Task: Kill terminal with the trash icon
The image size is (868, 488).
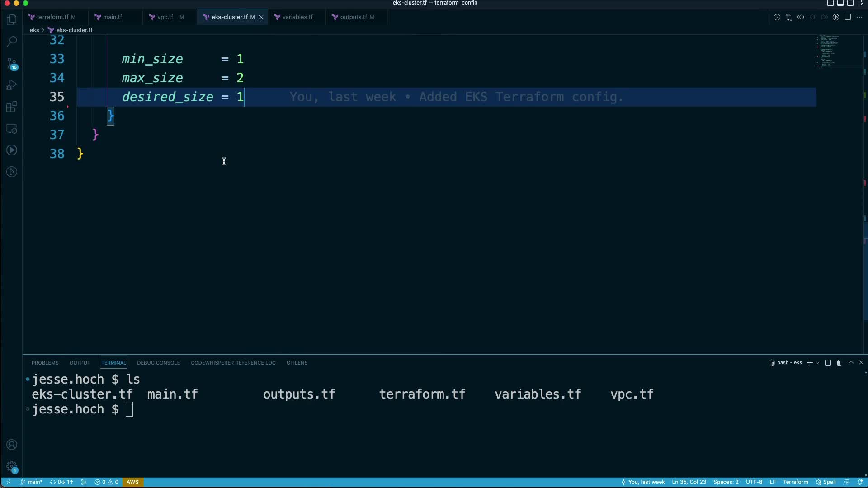Action: (840, 363)
